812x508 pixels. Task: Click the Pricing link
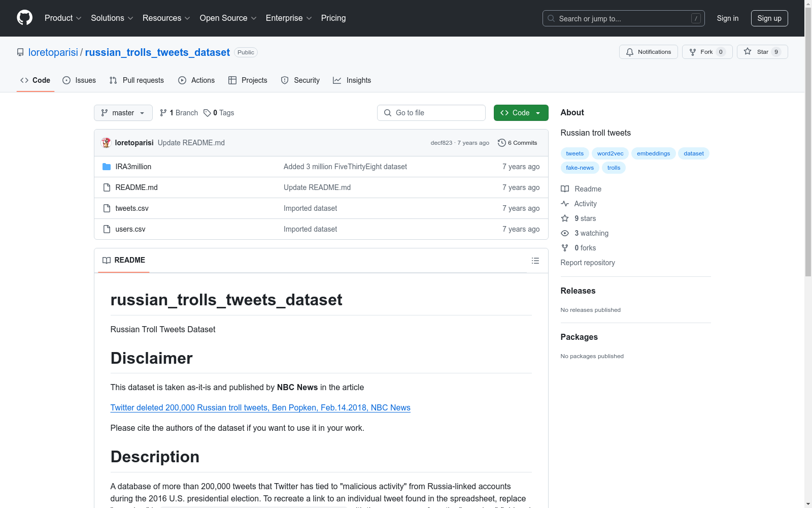[x=333, y=18]
